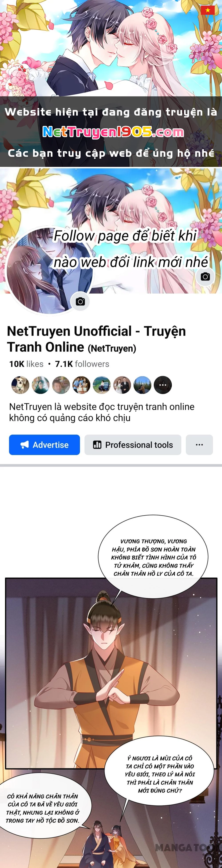Screen dimensions: 222x868
Task: Open the dog avatar follower profile
Action: click(x=20, y=385)
